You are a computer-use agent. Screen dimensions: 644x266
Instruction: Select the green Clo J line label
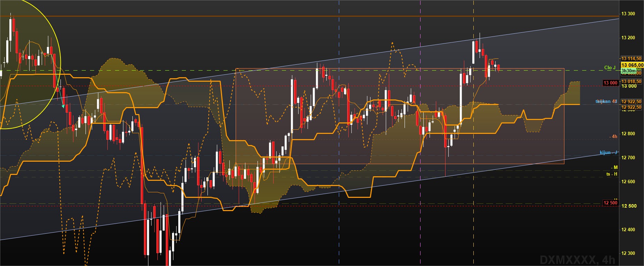610,67
